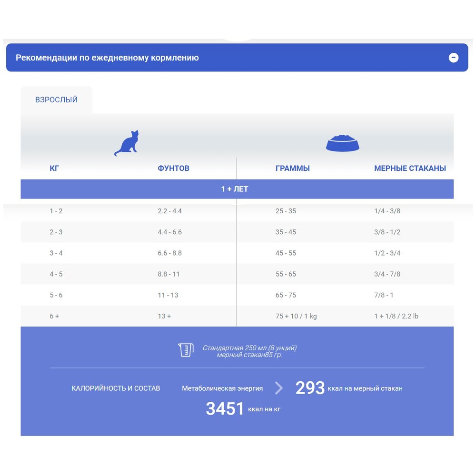Viewport: 476px width, 476px height.
Task: Click the 75 + 10 / 1 kg cell
Action: [296, 316]
